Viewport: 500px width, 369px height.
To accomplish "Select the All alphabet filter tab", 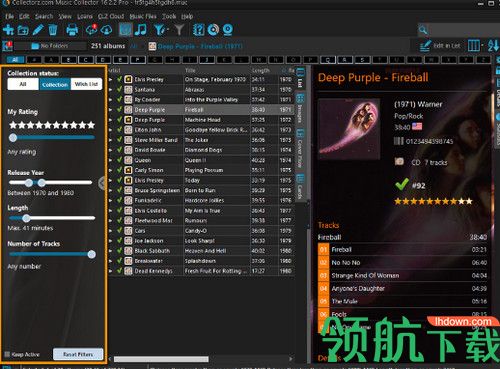I will (x=15, y=60).
